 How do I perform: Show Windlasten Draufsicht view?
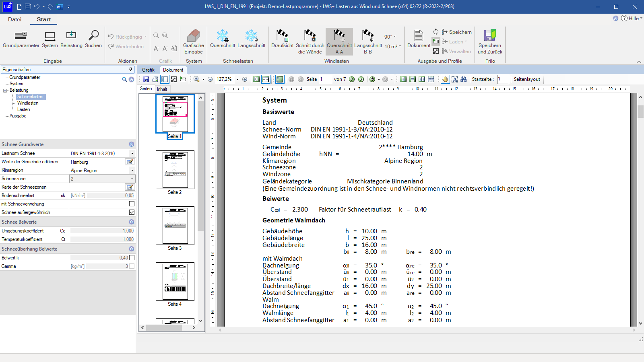coord(283,39)
